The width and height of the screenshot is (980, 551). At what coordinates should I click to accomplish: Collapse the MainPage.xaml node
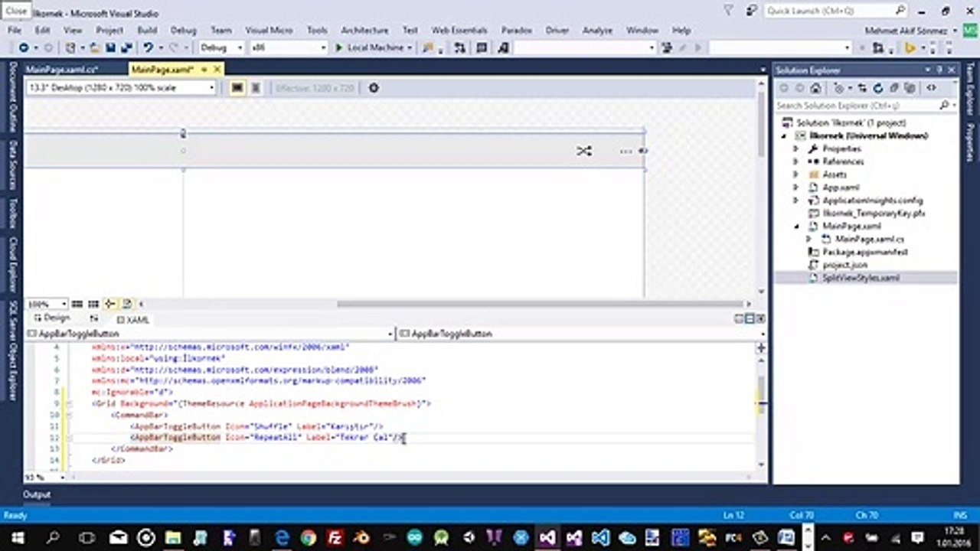point(796,227)
